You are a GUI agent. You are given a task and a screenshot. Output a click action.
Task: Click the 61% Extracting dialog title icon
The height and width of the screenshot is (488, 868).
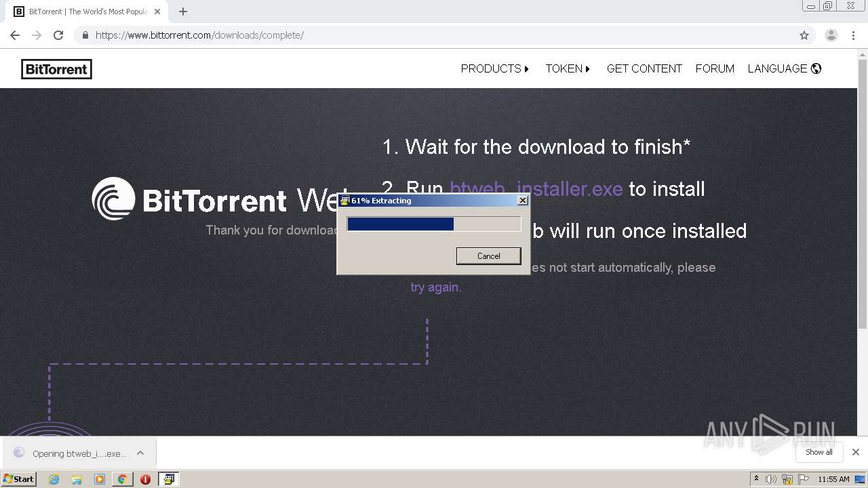pos(344,201)
